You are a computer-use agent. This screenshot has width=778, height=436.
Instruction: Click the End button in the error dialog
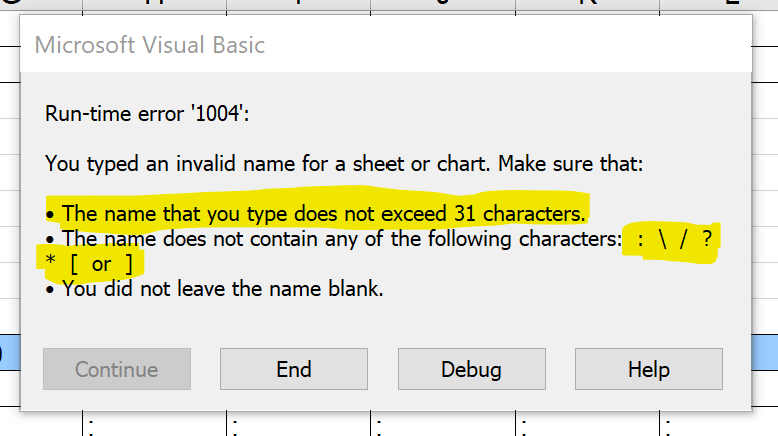point(294,369)
